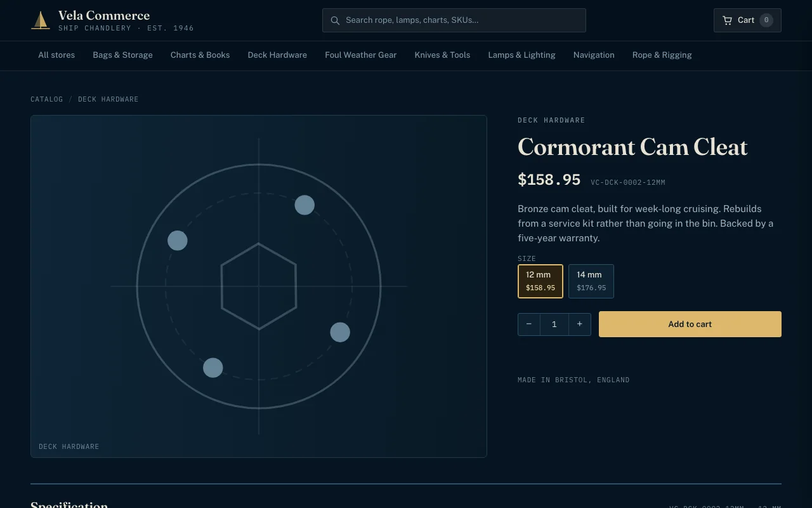The height and width of the screenshot is (508, 812).
Task: Select the 14 mm size option
Action: click(591, 281)
